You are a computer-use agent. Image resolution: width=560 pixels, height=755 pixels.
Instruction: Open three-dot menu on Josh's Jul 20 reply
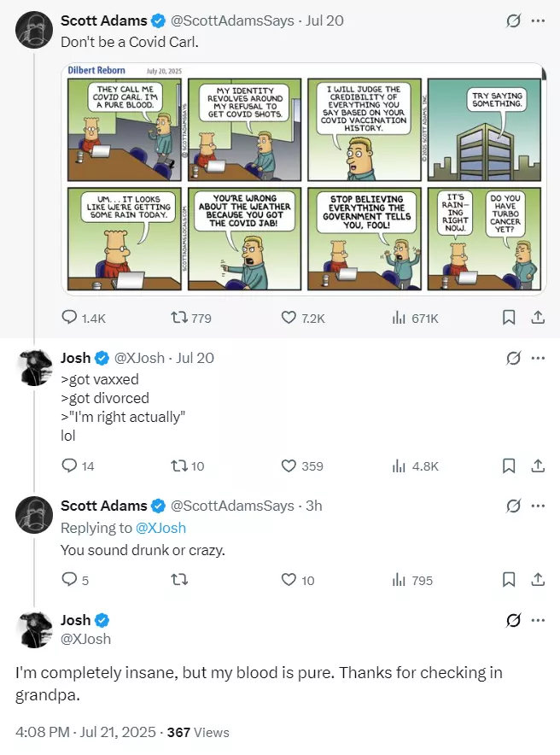[x=538, y=358]
